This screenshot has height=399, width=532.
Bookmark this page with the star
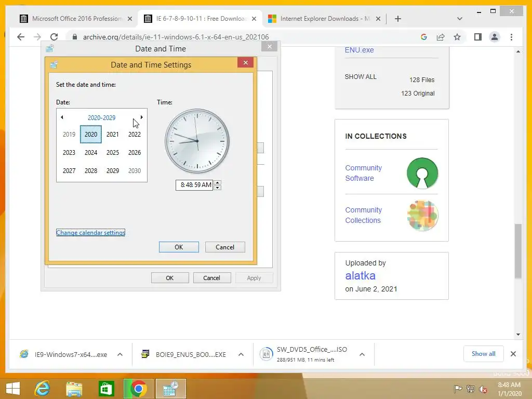[x=457, y=37]
